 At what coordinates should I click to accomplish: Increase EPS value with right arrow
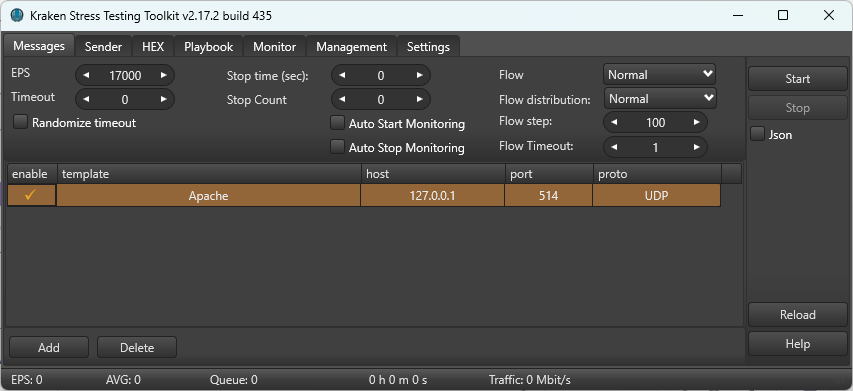(163, 76)
